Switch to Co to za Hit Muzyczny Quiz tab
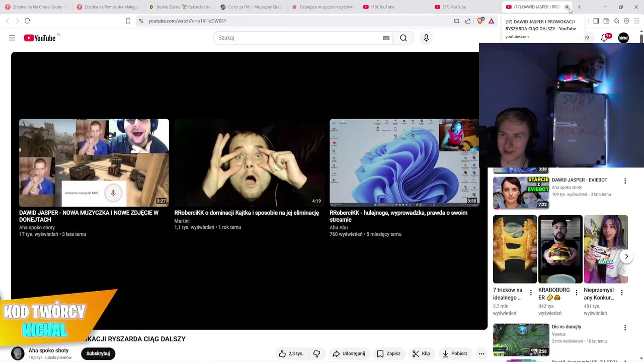 pyautogui.click(x=252, y=7)
